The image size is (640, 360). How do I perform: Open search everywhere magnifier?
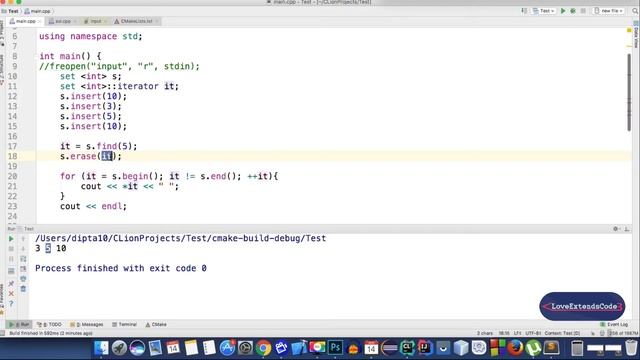(635, 11)
